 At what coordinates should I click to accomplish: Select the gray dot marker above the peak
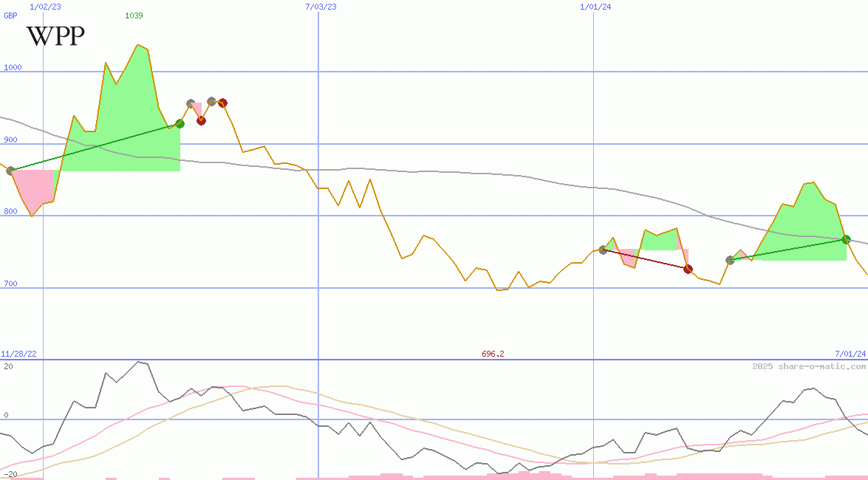tap(191, 102)
